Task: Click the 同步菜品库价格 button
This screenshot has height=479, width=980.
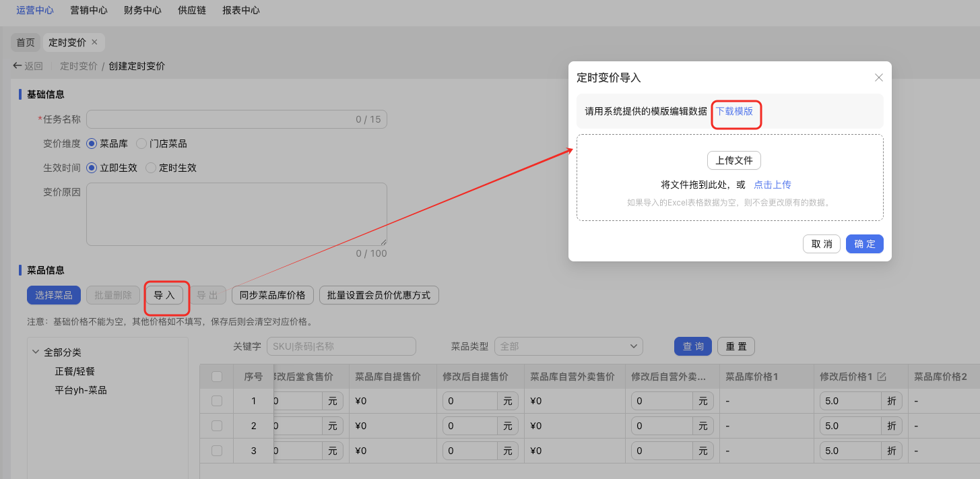Action: (273, 295)
